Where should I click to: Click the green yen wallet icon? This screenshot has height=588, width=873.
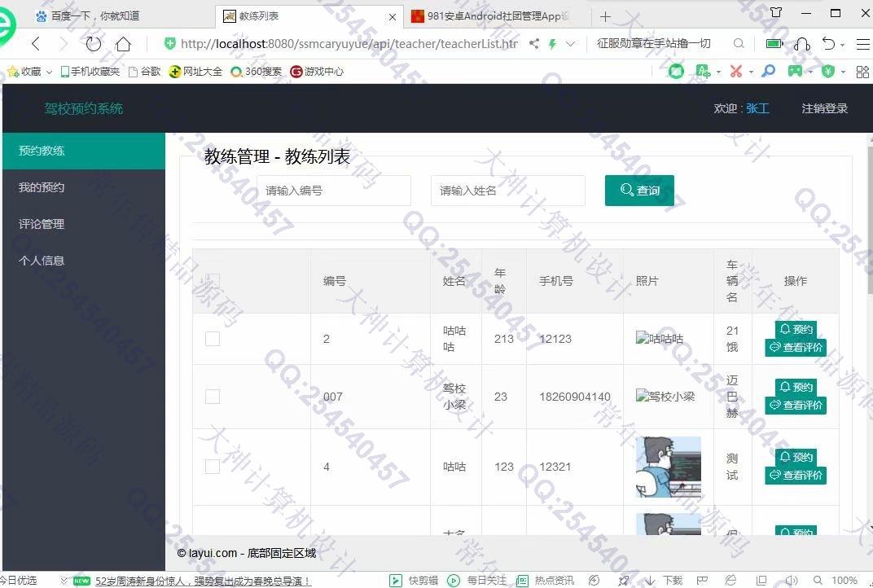828,71
